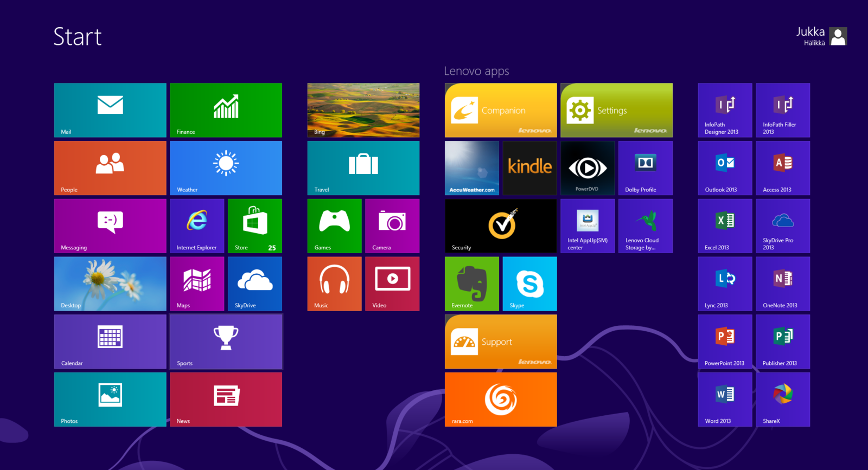Screen dimensions: 868x470
Task: Launch Publisher 2013 tile
Action: pyautogui.click(x=783, y=342)
